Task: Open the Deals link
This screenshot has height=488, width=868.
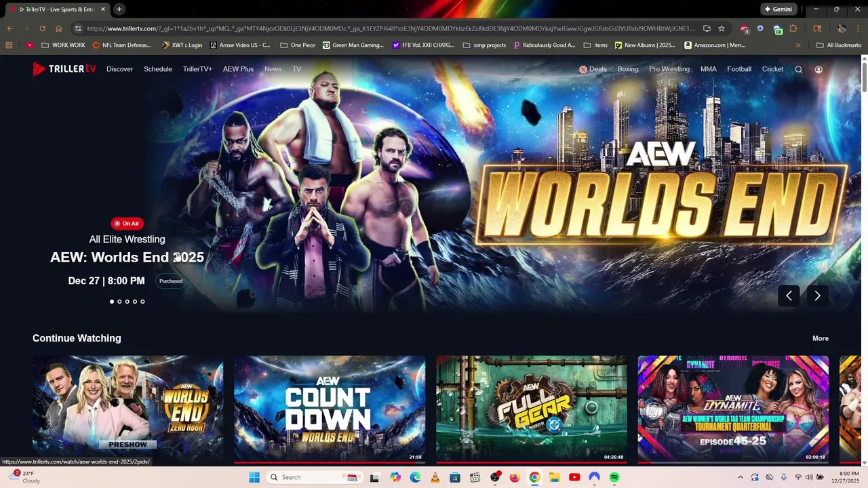Action: coord(593,69)
